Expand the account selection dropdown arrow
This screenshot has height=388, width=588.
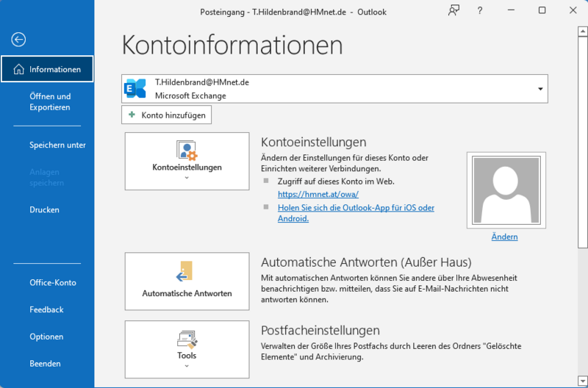(x=540, y=89)
